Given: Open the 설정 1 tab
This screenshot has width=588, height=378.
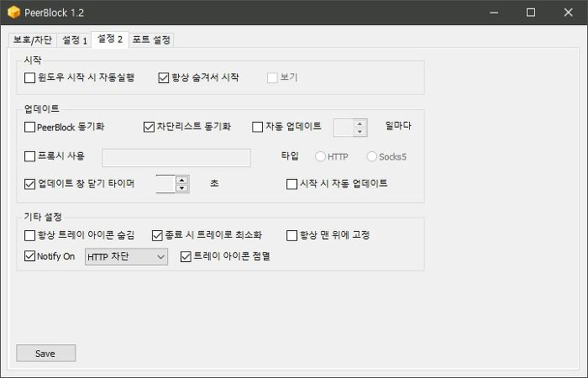Looking at the screenshot, I should click(74, 39).
